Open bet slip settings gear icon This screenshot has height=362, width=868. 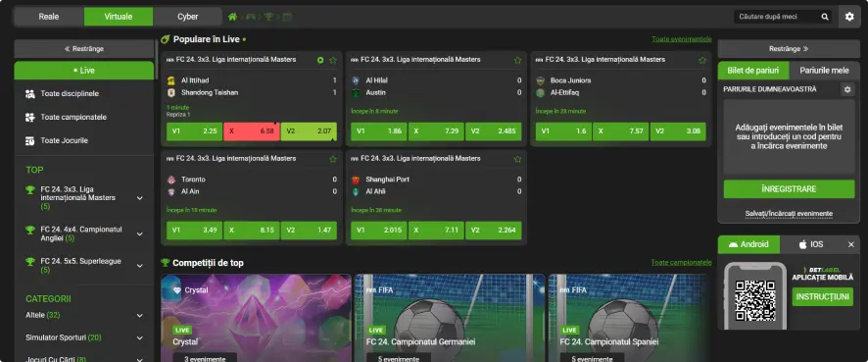point(847,89)
